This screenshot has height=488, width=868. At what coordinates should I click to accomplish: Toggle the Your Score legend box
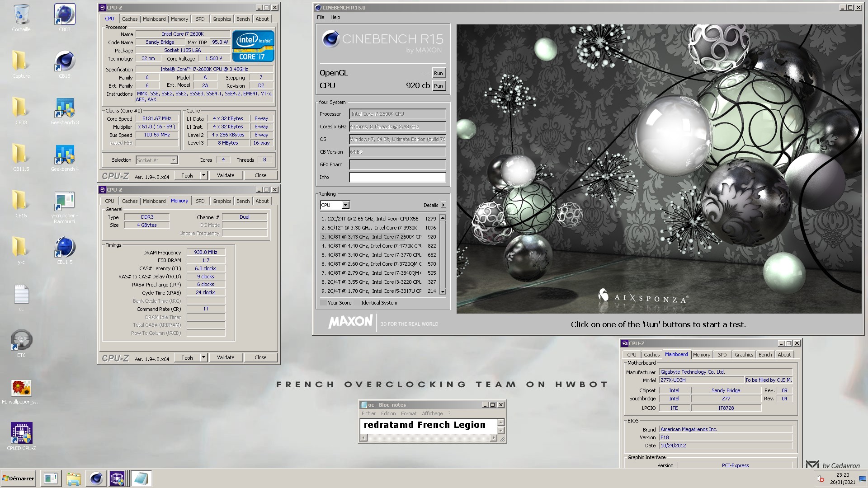point(323,303)
